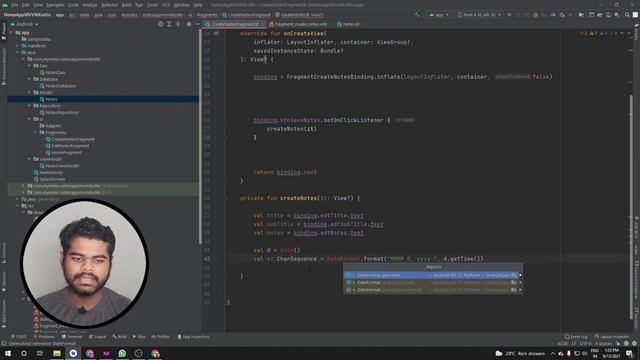
Task: Collapse the Dao package
Action: pyautogui.click(x=30, y=66)
